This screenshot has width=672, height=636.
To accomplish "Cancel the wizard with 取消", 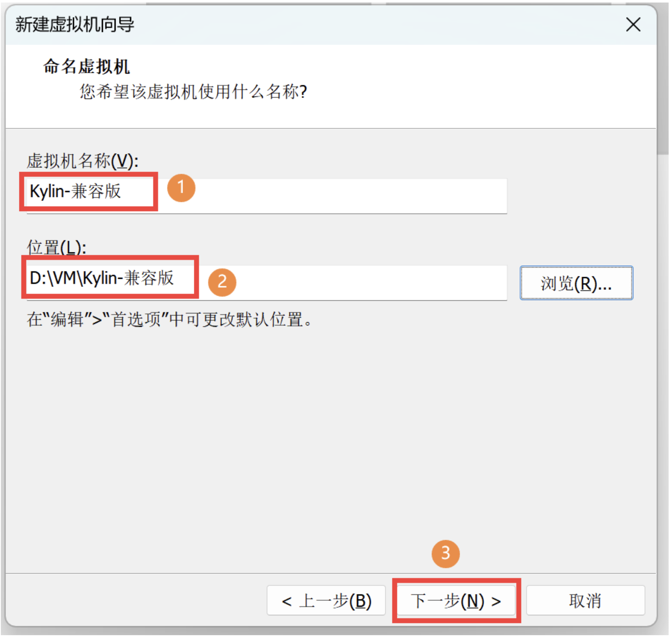I will tap(585, 600).
